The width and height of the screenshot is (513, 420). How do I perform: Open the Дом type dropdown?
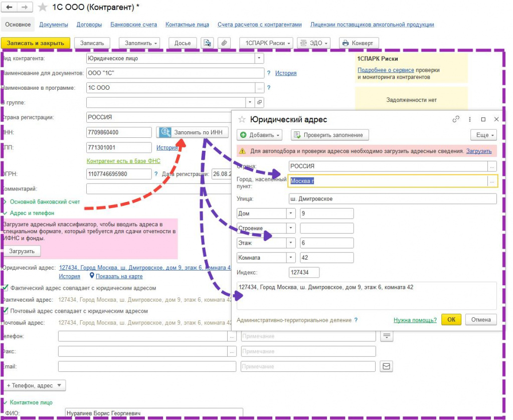291,214
